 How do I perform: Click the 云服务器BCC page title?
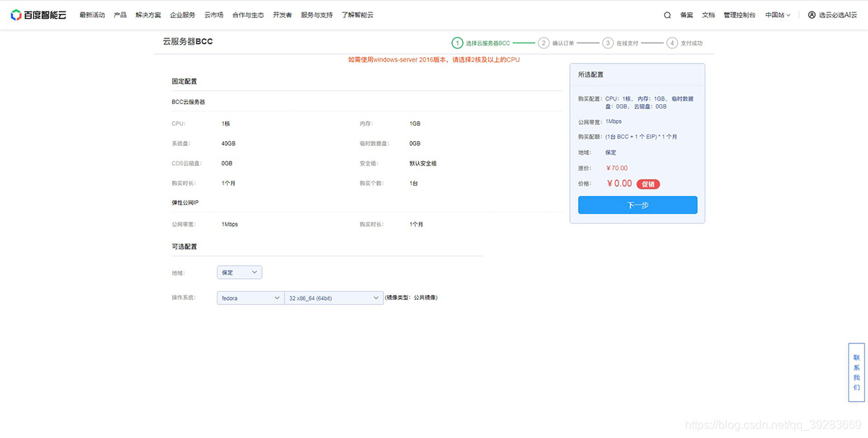[x=187, y=42]
